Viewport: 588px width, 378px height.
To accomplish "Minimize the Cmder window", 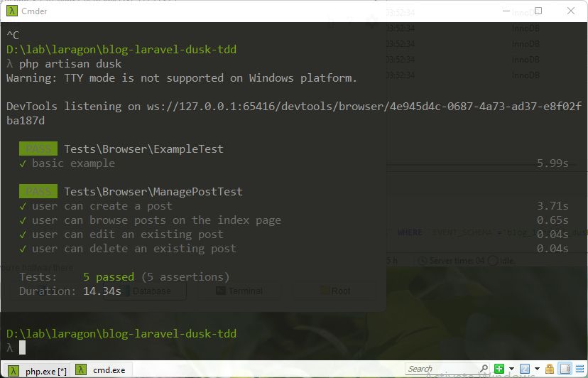I will (x=506, y=11).
